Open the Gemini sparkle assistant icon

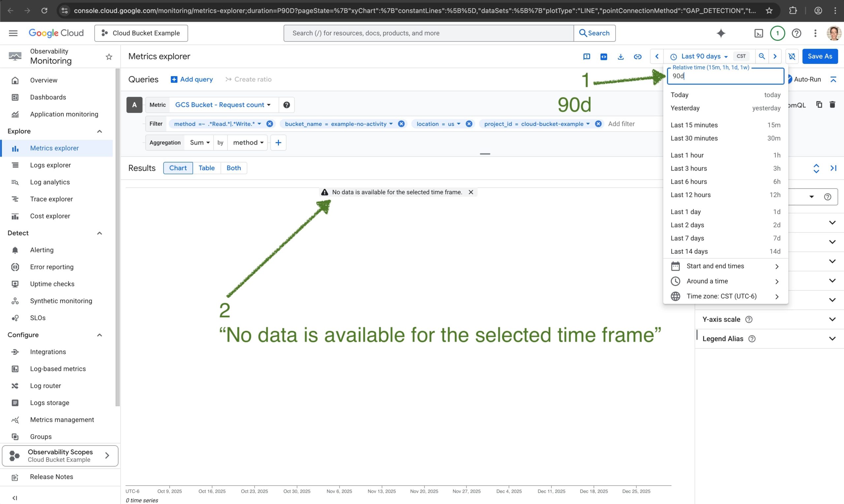click(721, 33)
